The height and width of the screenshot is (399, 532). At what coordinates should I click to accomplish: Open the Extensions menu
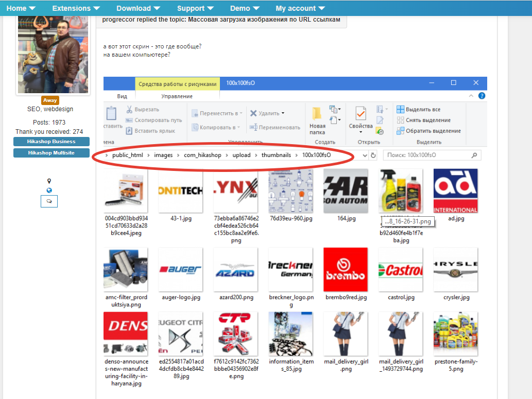coord(76,8)
